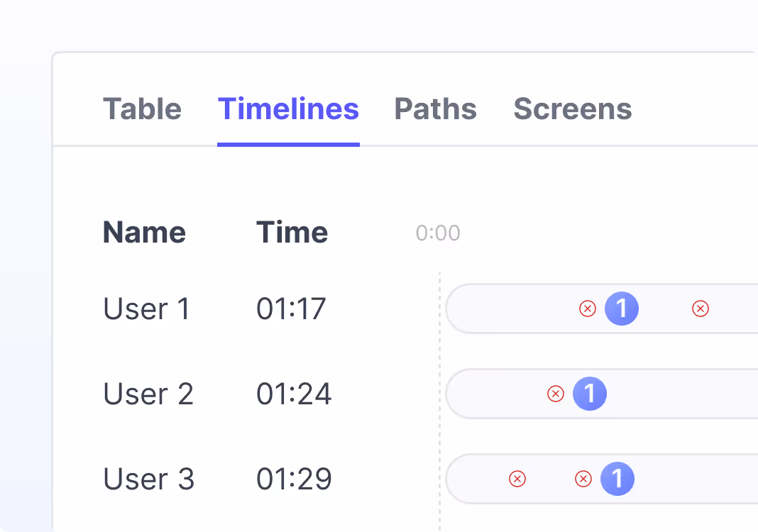Select User 1's session duration 01:17
This screenshot has height=532, width=758.
pyautogui.click(x=291, y=309)
